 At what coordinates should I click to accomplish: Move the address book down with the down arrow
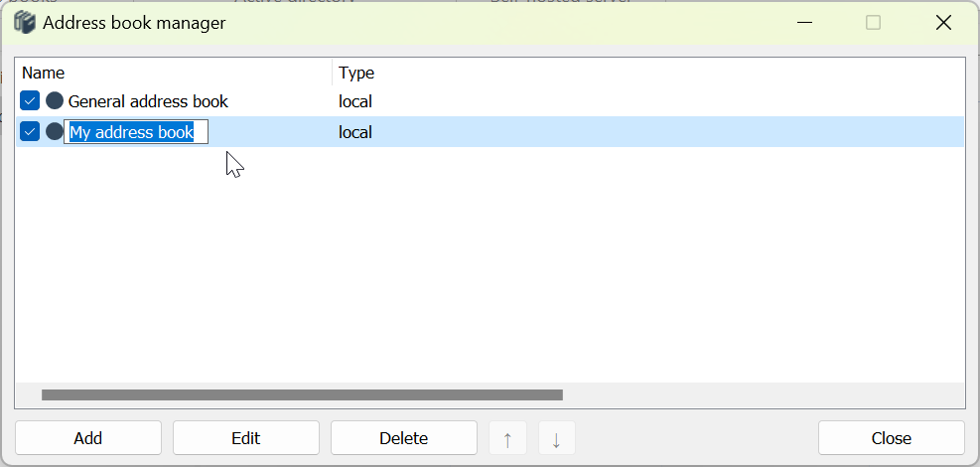pyautogui.click(x=556, y=438)
